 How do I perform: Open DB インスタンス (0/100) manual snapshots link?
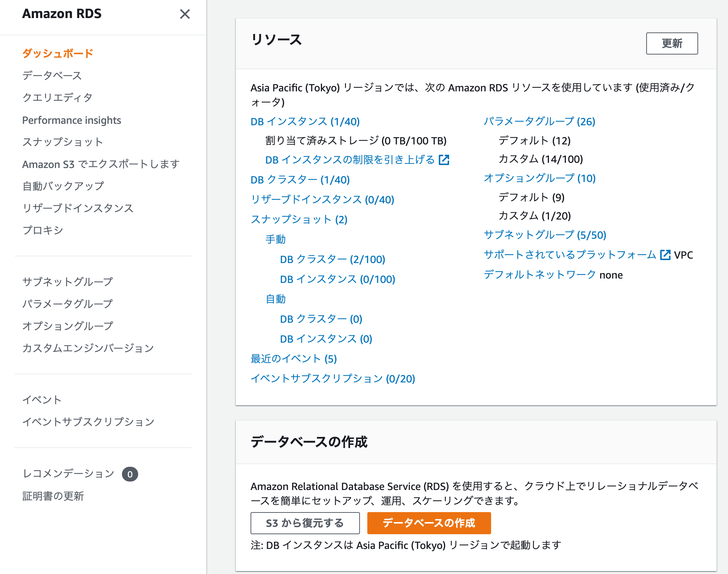point(337,279)
